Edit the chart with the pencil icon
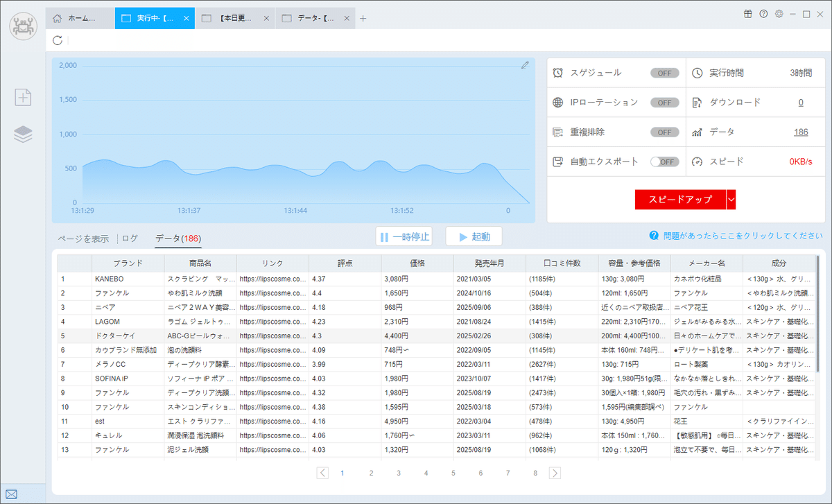The width and height of the screenshot is (832, 504). (x=525, y=65)
